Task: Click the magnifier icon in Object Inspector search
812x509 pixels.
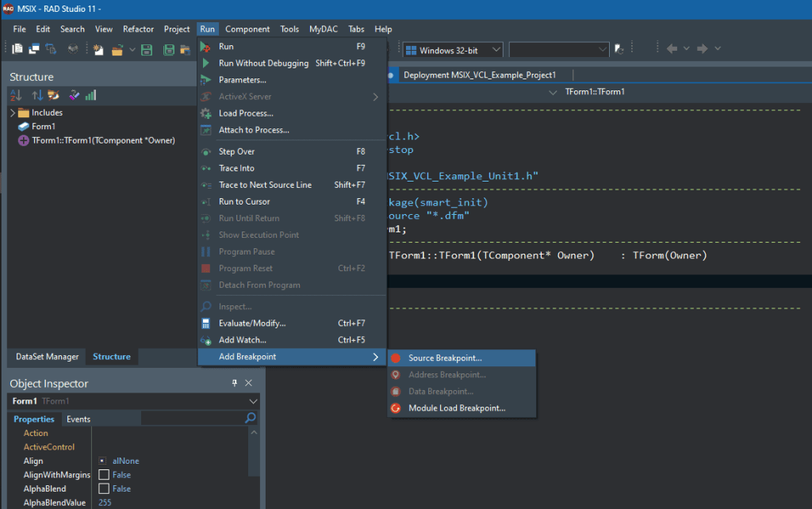Action: pyautogui.click(x=250, y=418)
